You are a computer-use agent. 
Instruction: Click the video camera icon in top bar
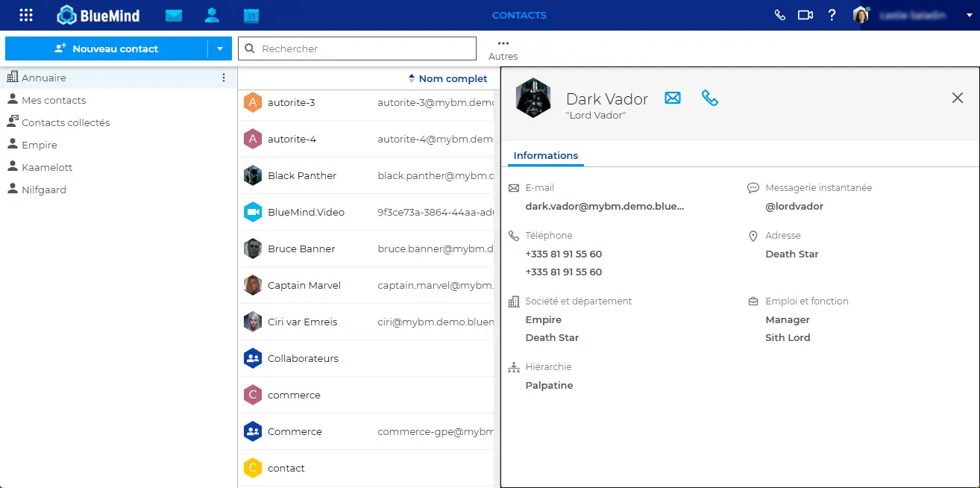pos(805,15)
